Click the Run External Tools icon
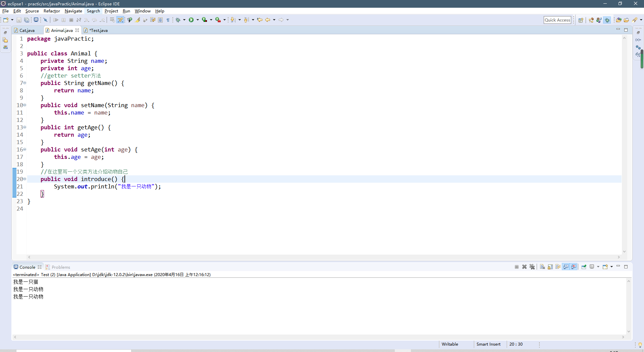Viewport: 644px width, 352px height. tap(218, 20)
